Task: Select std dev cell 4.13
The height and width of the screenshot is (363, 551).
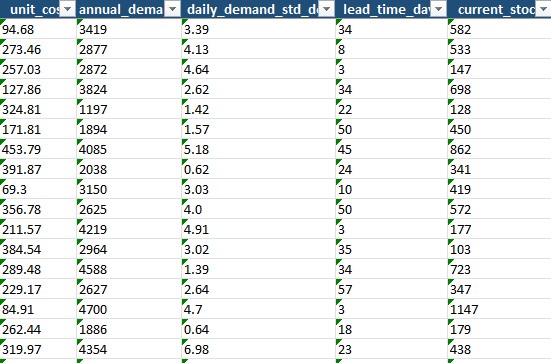Action: tap(258, 49)
